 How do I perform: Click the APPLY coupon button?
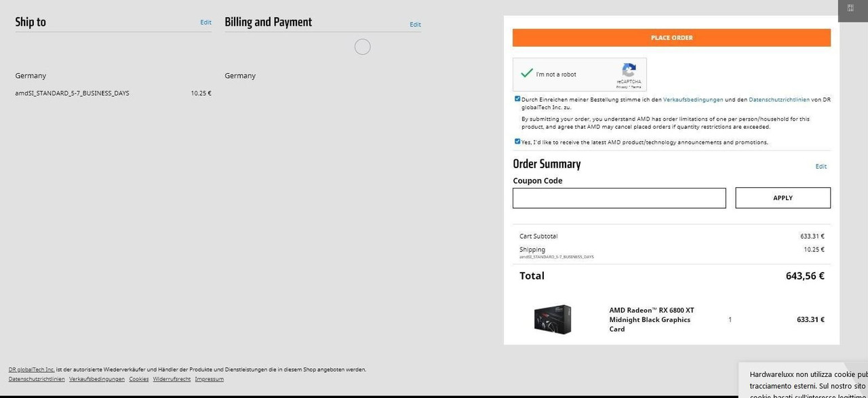coord(783,198)
